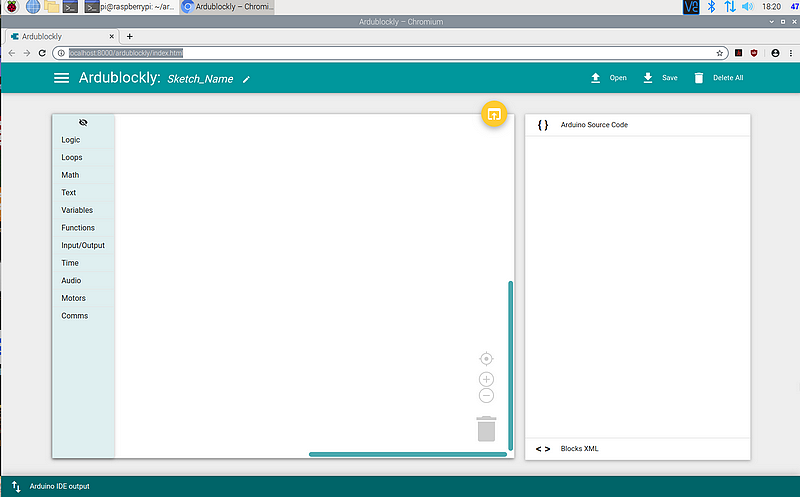Center the workspace with crosshair icon
This screenshot has height=497, width=800.
coord(486,359)
